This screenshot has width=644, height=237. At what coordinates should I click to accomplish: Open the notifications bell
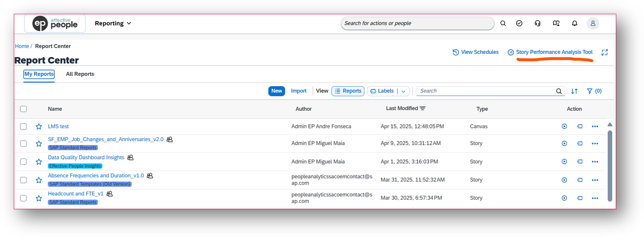(575, 23)
